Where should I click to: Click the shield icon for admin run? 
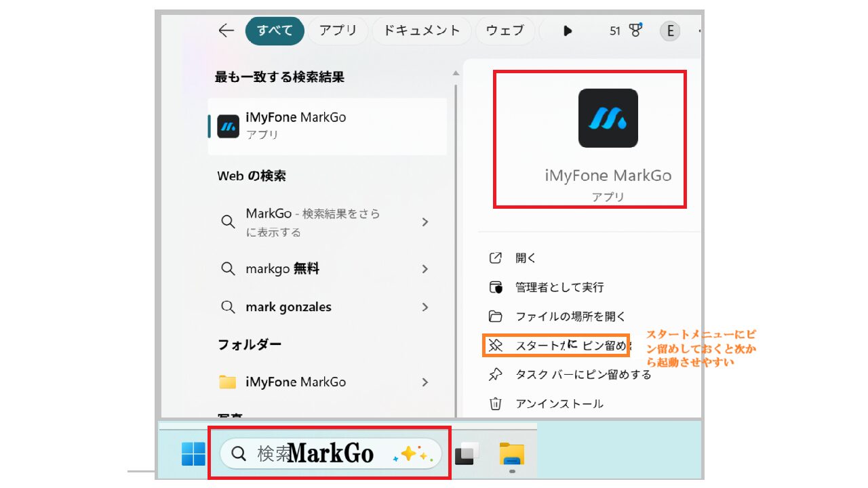click(496, 287)
